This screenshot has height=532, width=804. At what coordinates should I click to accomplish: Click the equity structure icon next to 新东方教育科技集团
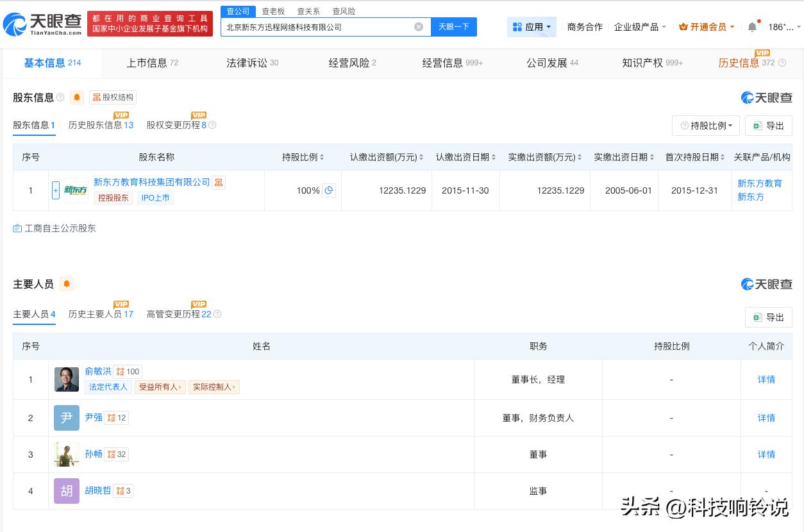point(219,183)
